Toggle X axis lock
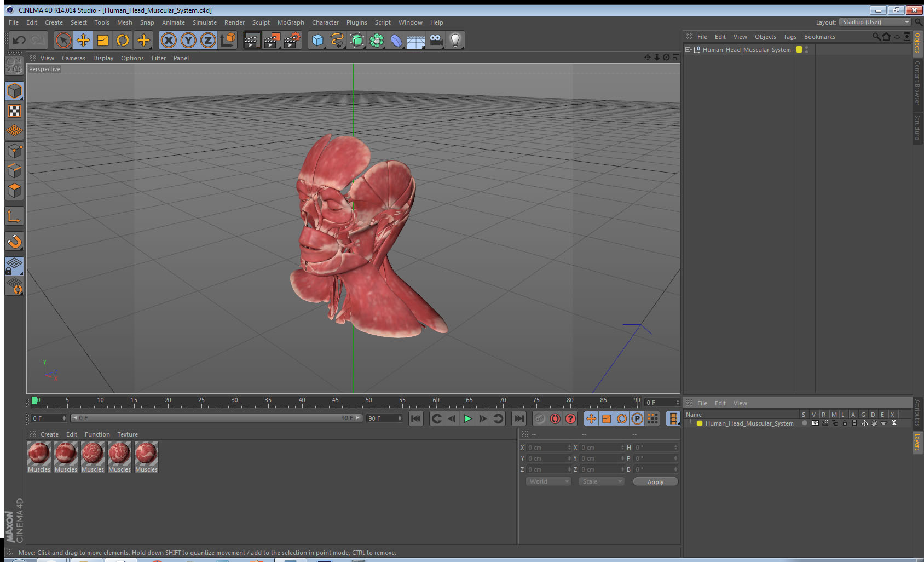Screen dimensions: 924x562 pos(169,40)
